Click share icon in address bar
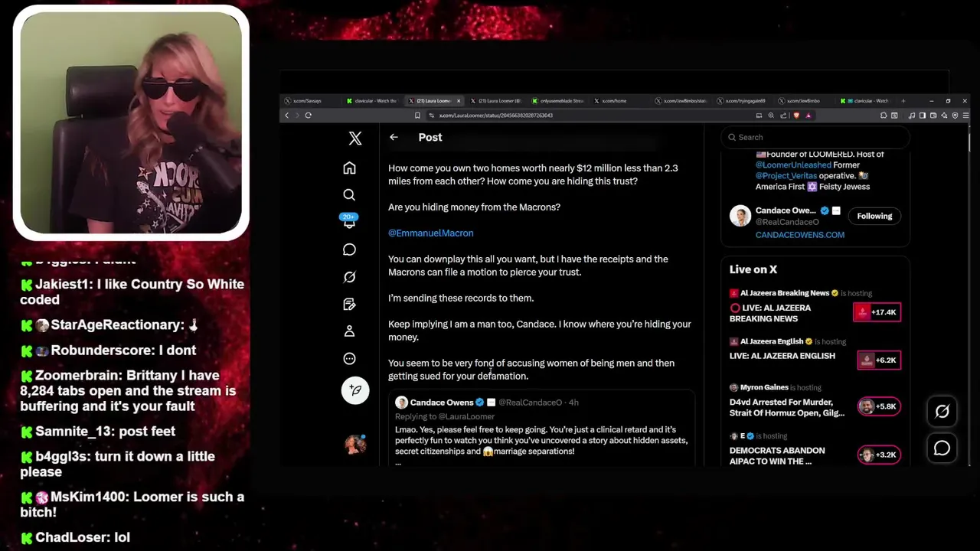 [x=783, y=116]
